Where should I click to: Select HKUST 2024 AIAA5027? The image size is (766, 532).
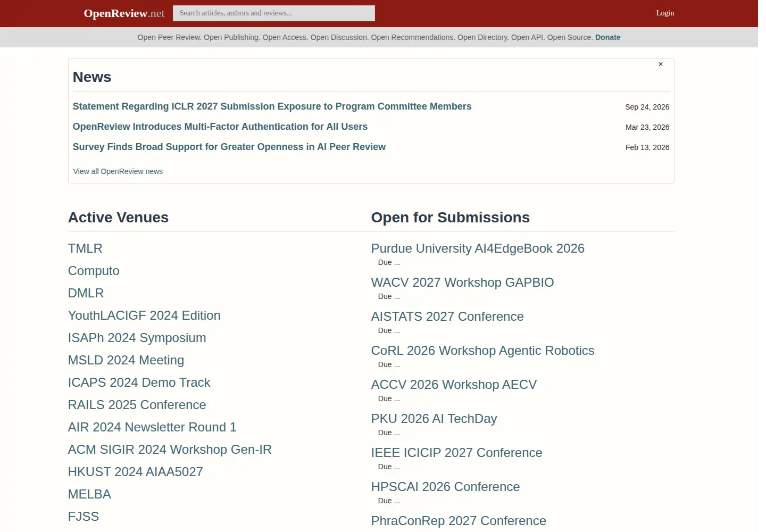tap(136, 472)
